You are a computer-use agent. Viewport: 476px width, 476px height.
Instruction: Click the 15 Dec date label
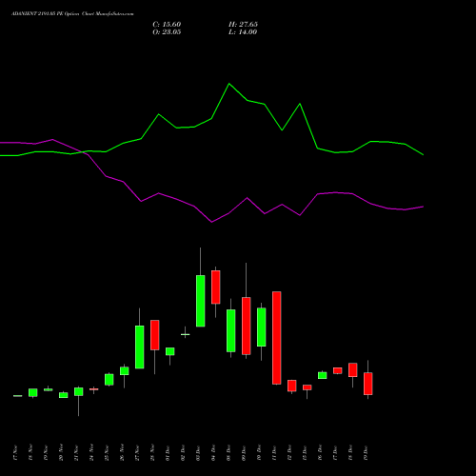coord(305,453)
